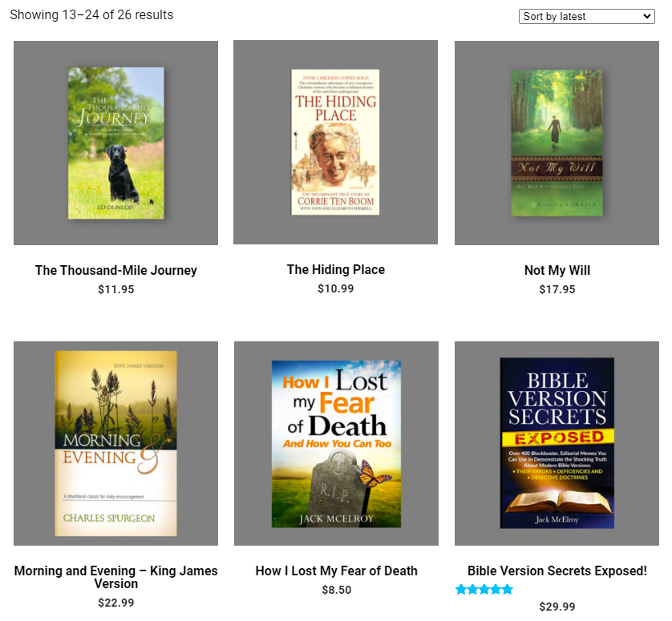Open the "Sort by latest" dropdown
672x621 pixels.
click(586, 16)
